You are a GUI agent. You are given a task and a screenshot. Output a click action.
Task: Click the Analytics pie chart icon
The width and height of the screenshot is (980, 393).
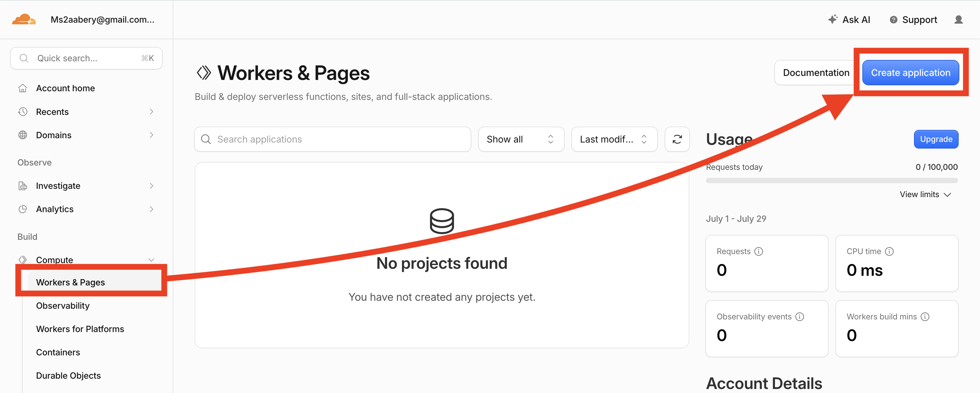point(23,209)
